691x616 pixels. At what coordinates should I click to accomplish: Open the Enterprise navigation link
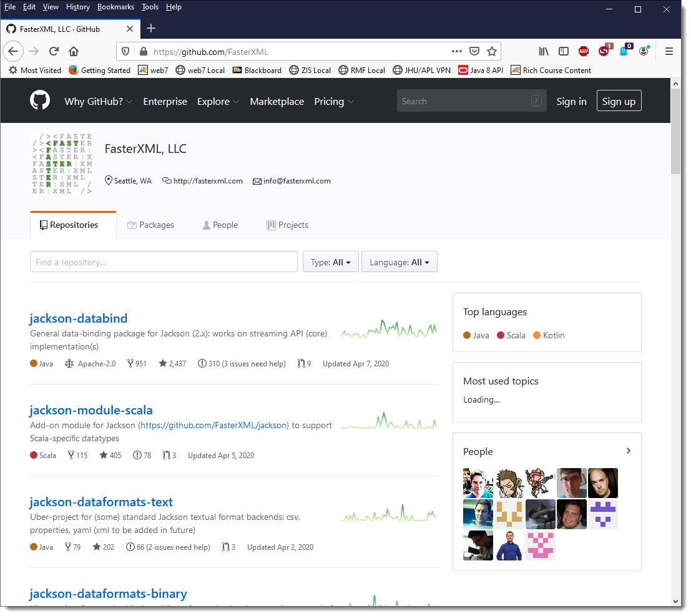[165, 102]
